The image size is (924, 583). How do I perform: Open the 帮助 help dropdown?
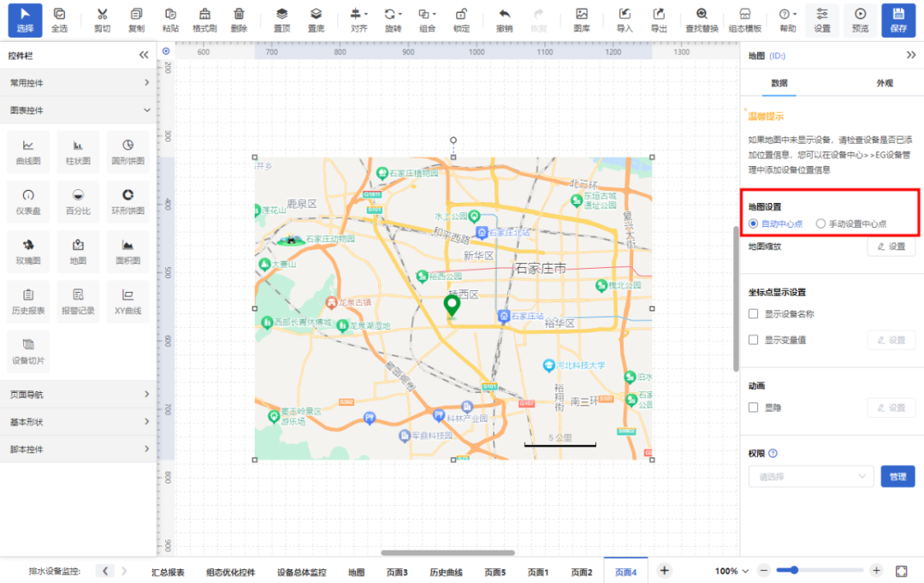[788, 20]
